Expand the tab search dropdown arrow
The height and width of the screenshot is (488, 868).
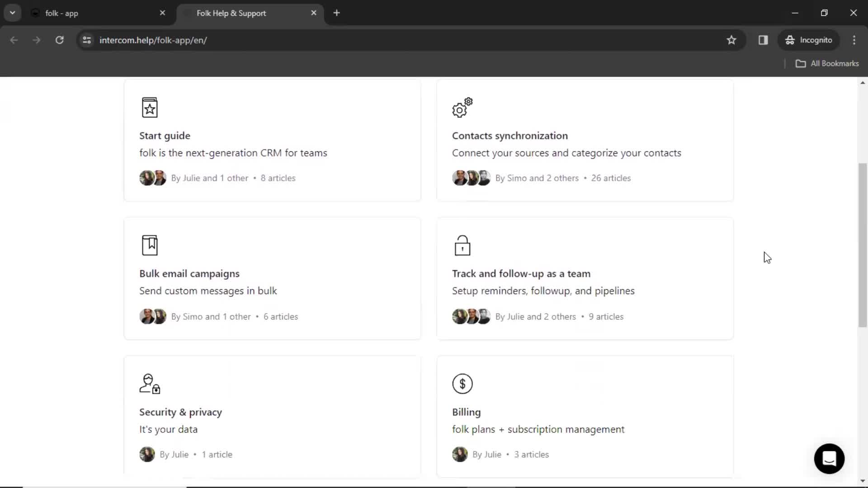(x=13, y=13)
